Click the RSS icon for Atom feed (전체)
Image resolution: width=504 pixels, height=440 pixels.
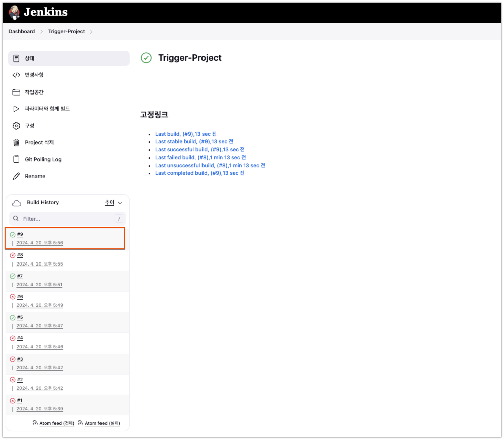click(35, 423)
